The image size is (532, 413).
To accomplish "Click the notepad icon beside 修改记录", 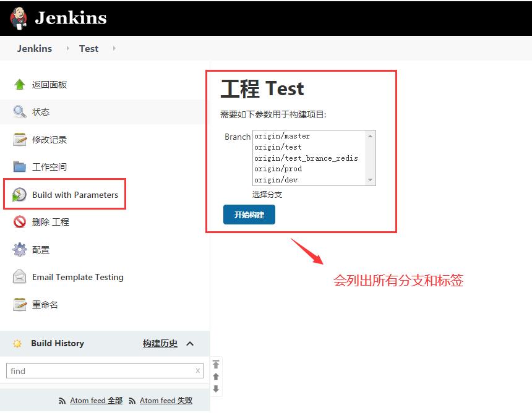I will (20, 139).
